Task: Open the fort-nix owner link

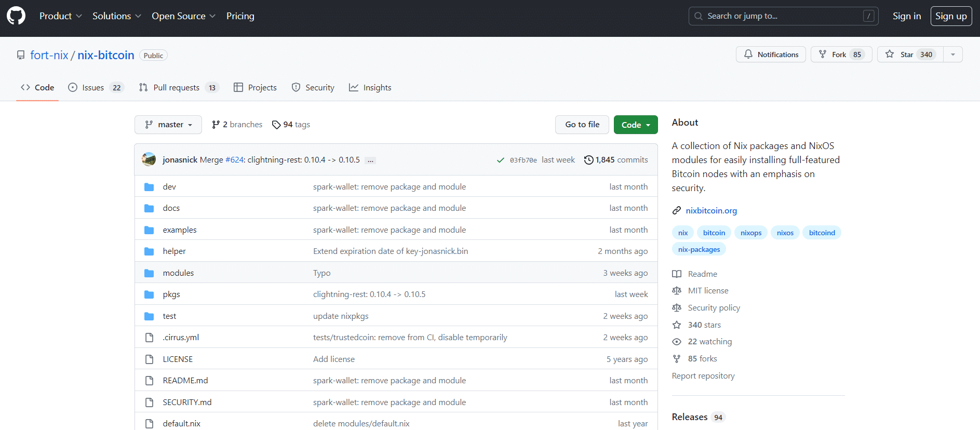Action: click(49, 55)
